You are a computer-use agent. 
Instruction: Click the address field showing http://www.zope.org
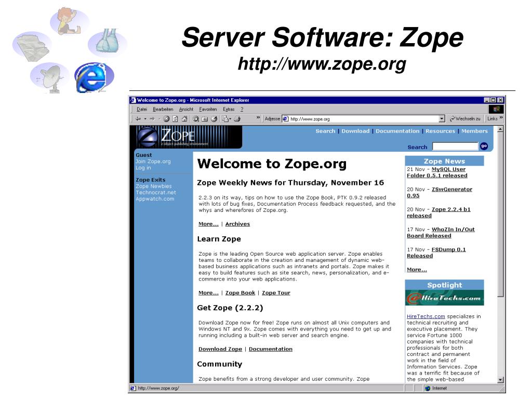(x=364, y=119)
